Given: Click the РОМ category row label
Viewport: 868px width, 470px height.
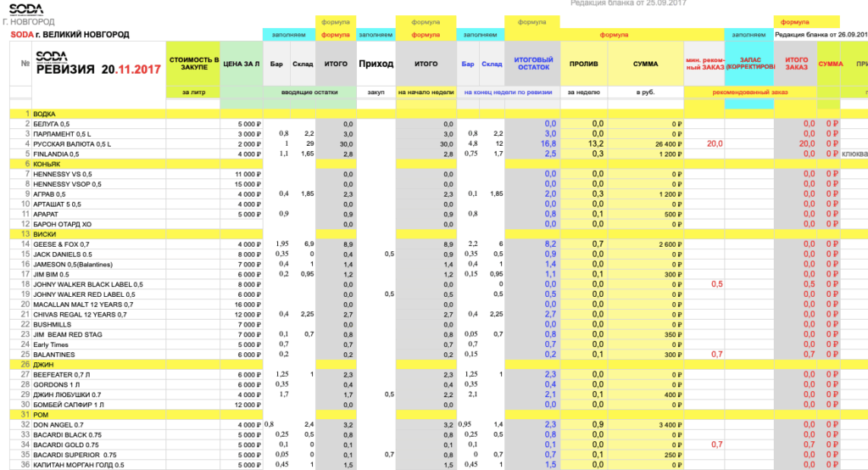Looking at the screenshot, I should pyautogui.click(x=44, y=414).
